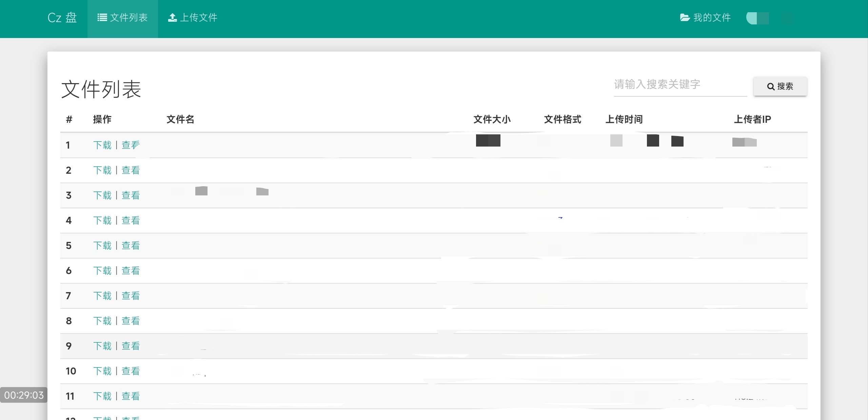Click the folder icon beside 我的文件

[x=685, y=17]
